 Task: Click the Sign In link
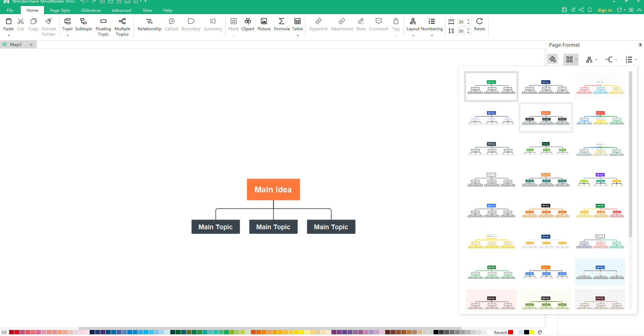(x=605, y=10)
